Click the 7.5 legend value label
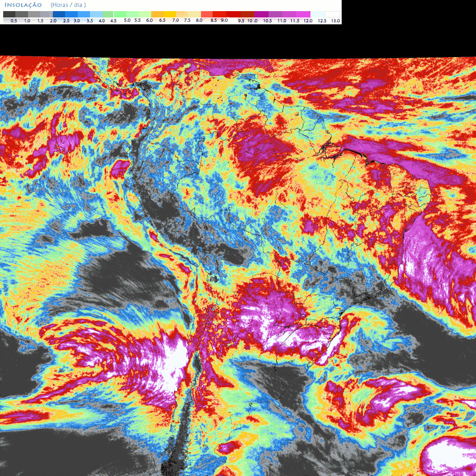This screenshot has width=476, height=476. pyautogui.click(x=187, y=20)
